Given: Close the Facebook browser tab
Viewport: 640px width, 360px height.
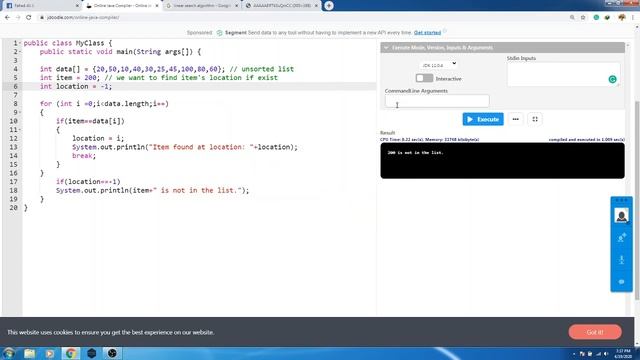Looking at the screenshot, I should click(x=77, y=6).
